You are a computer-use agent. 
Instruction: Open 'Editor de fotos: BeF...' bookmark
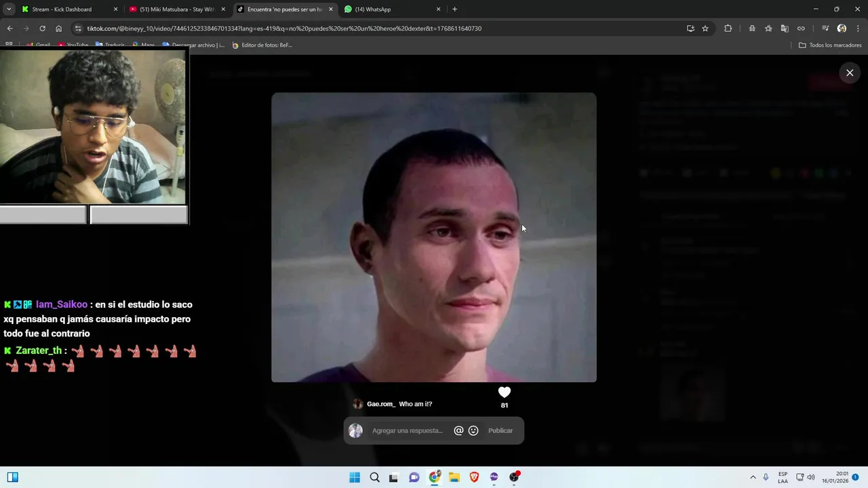262,45
